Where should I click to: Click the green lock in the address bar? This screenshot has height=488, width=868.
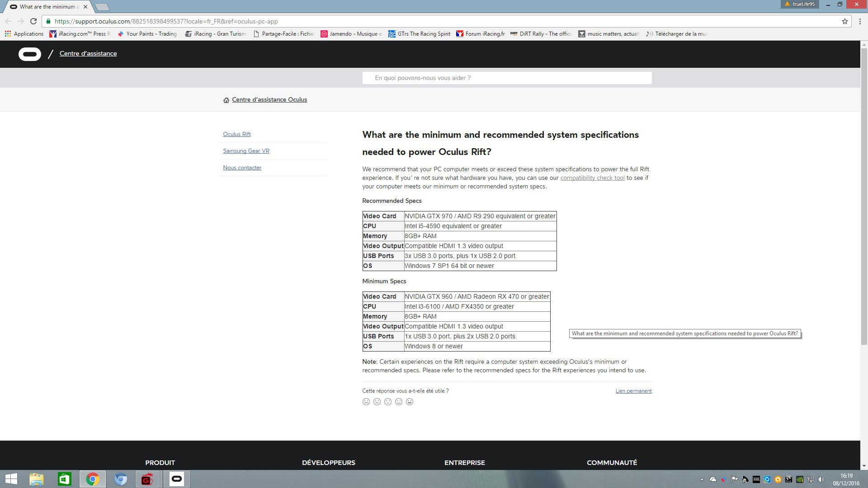(x=48, y=21)
